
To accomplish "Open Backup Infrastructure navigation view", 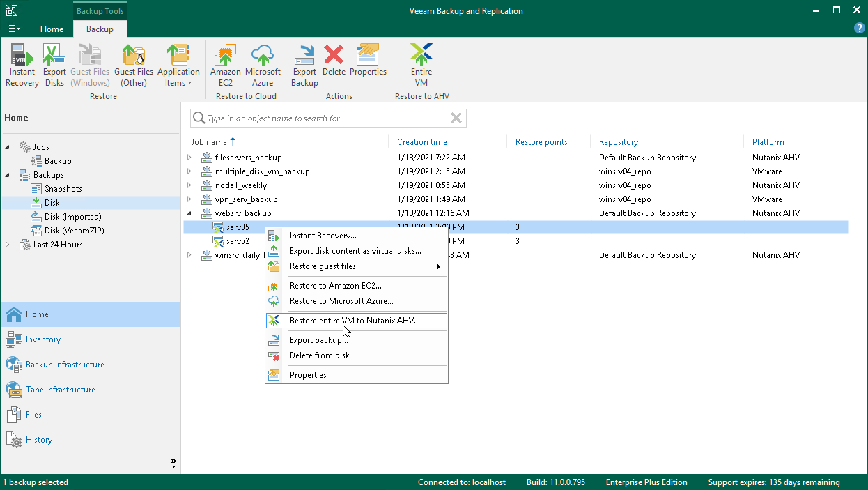I will click(x=64, y=365).
